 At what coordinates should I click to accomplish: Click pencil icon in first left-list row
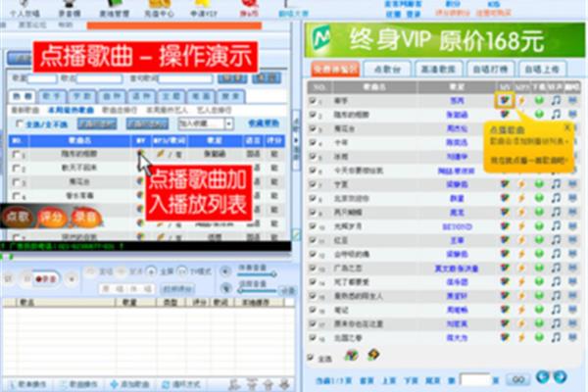(x=161, y=153)
